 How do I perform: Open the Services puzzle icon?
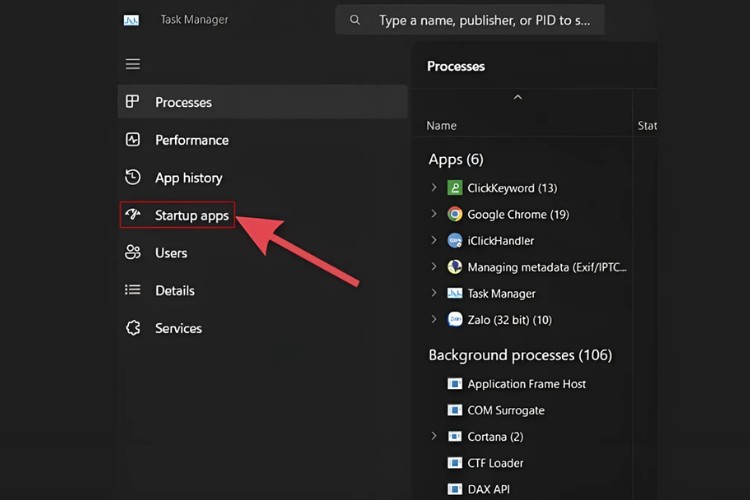click(133, 328)
